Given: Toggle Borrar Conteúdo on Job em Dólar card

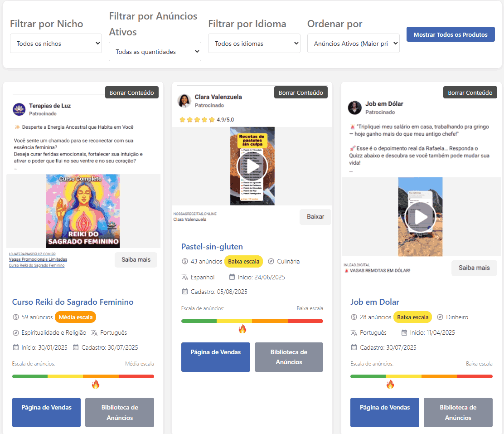Looking at the screenshot, I should pos(470,93).
